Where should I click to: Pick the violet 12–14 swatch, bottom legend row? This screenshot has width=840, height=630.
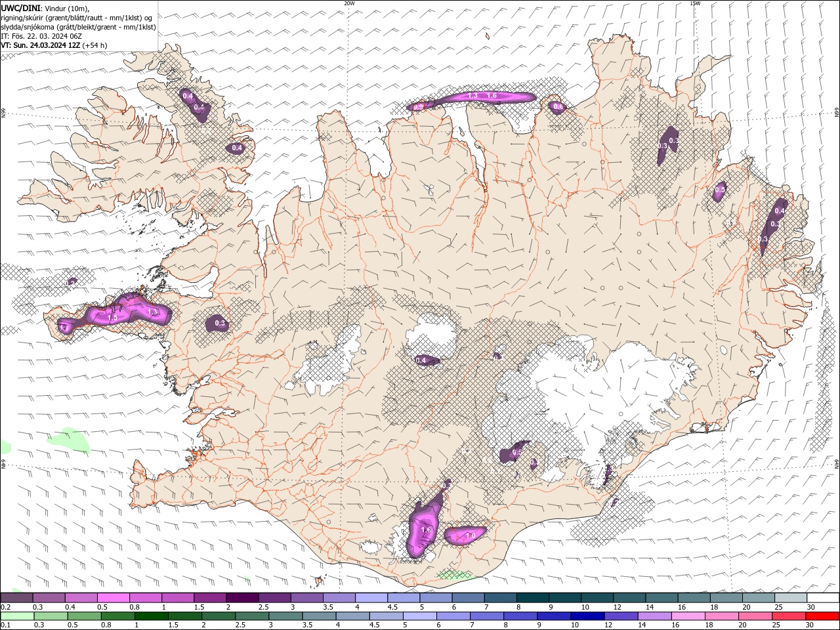(621, 616)
